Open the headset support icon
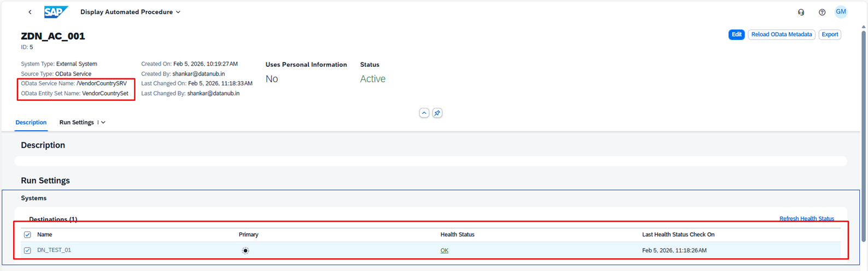Screen dimensions: 868x271 pos(801,12)
